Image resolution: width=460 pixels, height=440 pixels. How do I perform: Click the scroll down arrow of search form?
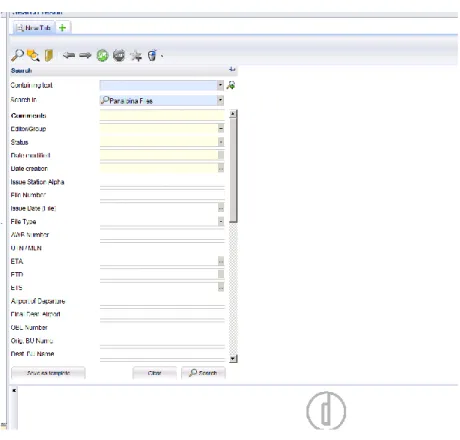[233, 359]
